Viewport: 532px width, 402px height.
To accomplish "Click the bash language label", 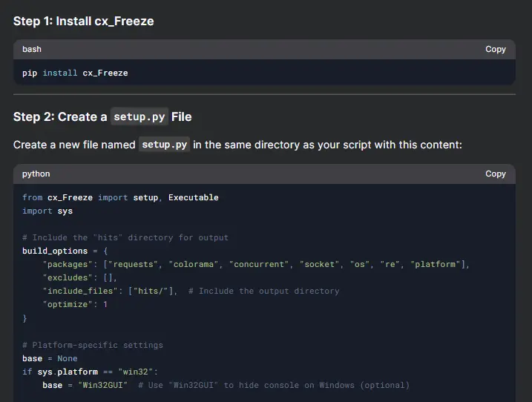I will (x=32, y=49).
